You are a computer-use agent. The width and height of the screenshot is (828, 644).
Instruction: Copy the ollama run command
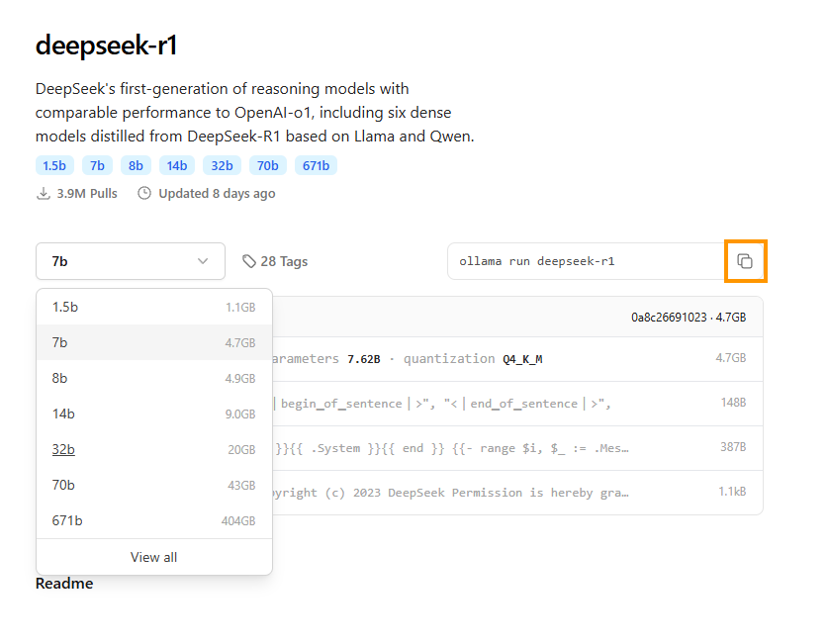(745, 261)
